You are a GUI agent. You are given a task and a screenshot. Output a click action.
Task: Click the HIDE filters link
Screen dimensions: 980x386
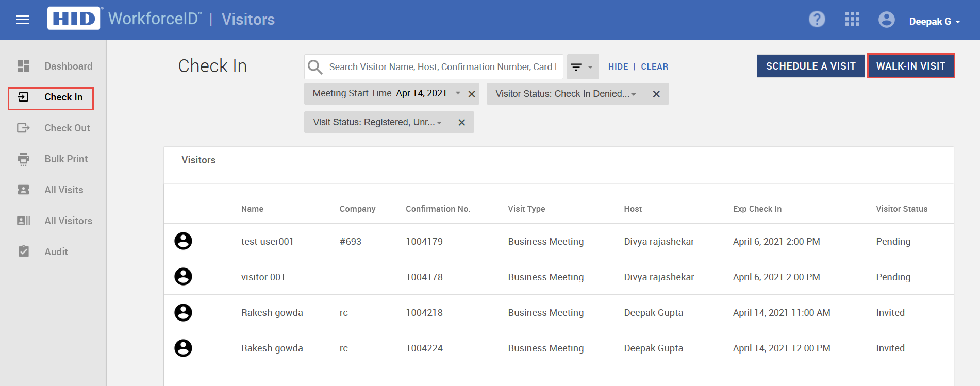618,67
